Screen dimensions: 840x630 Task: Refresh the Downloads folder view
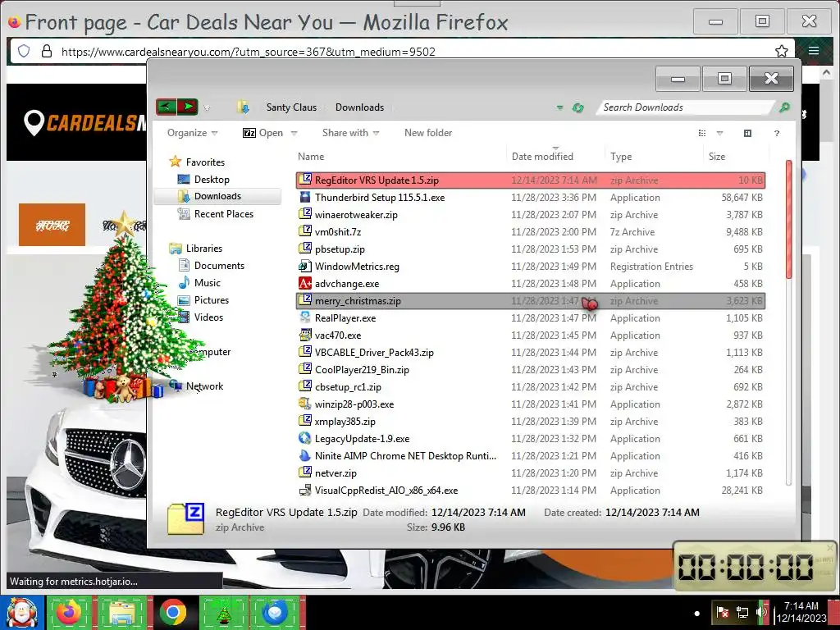coord(577,107)
